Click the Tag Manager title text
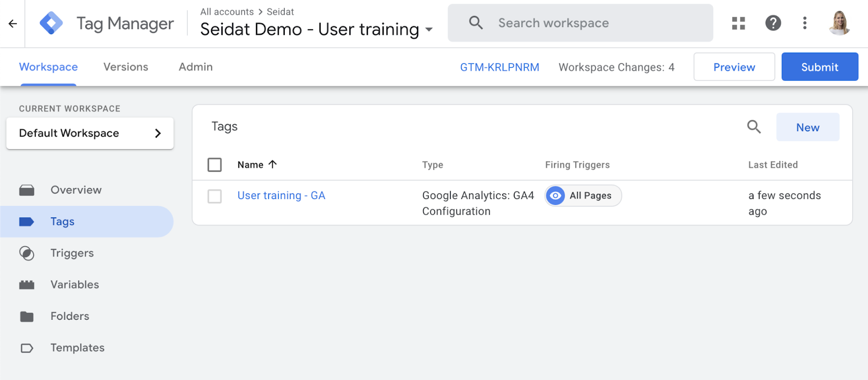The height and width of the screenshot is (380, 868). pyautogui.click(x=125, y=24)
